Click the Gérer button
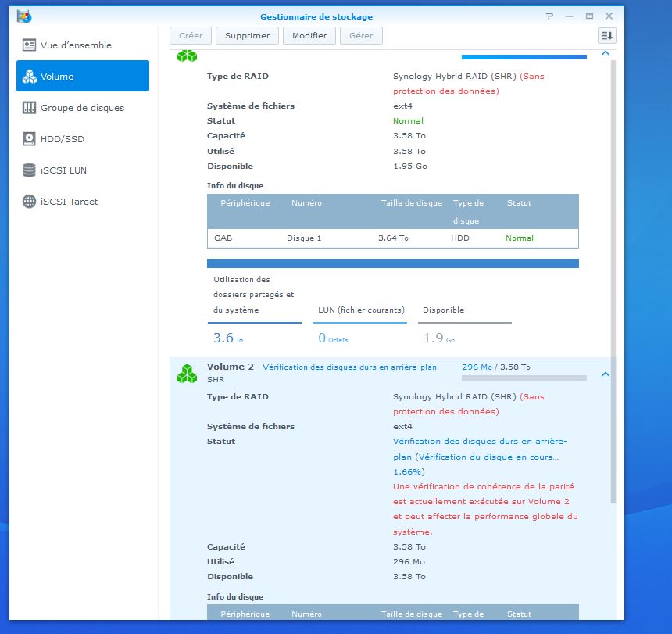 click(x=361, y=36)
